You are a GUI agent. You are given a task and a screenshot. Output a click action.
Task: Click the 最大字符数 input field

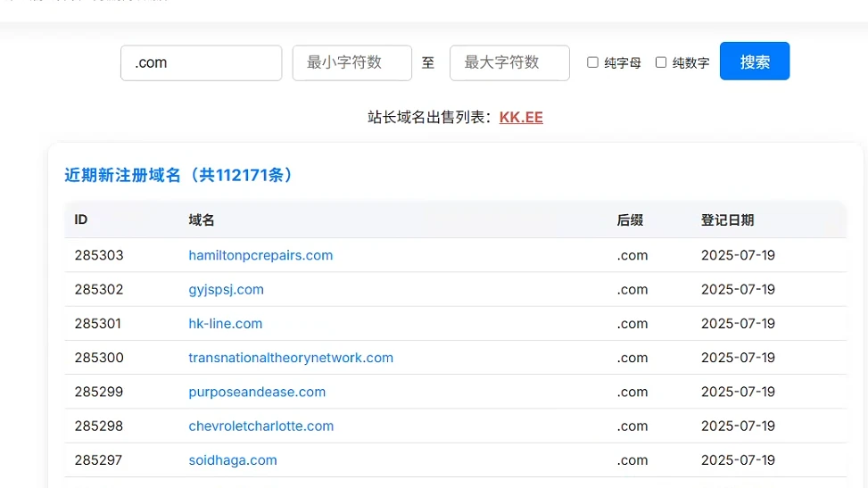point(509,62)
